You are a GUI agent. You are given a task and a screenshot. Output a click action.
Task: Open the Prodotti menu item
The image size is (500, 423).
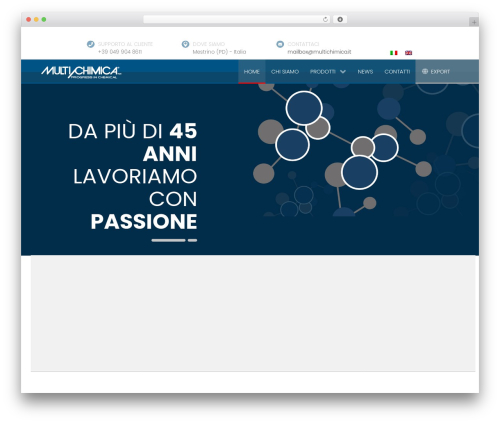323,72
